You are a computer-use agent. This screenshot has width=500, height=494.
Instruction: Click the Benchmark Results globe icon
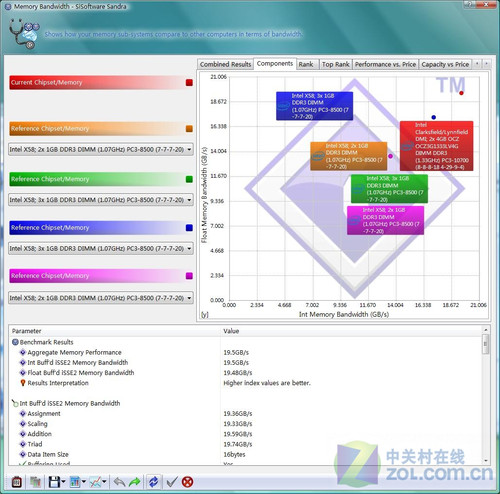(x=15, y=342)
